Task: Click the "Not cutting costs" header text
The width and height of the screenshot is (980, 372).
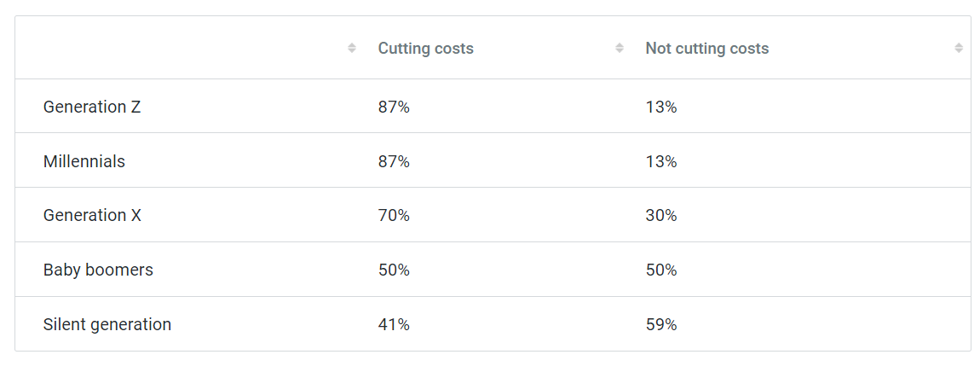Action: [706, 49]
